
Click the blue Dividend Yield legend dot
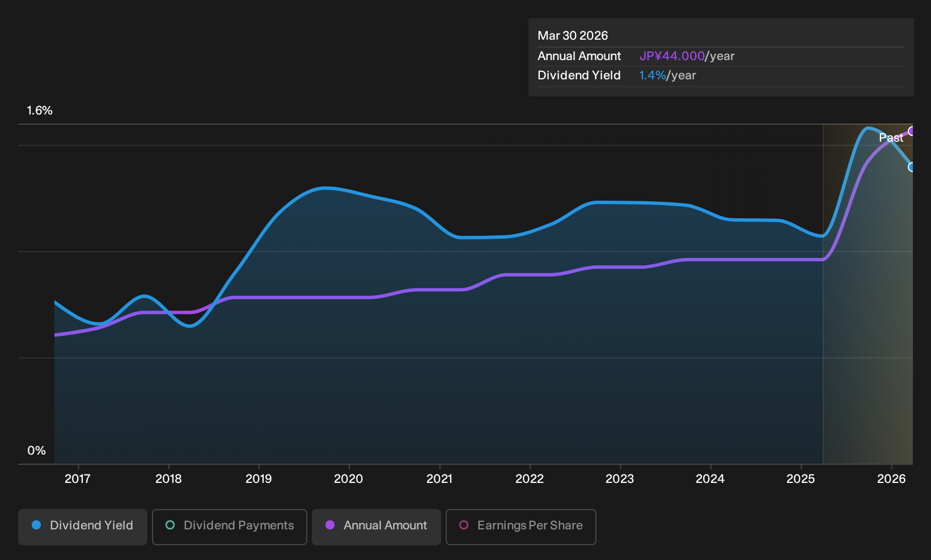36,525
